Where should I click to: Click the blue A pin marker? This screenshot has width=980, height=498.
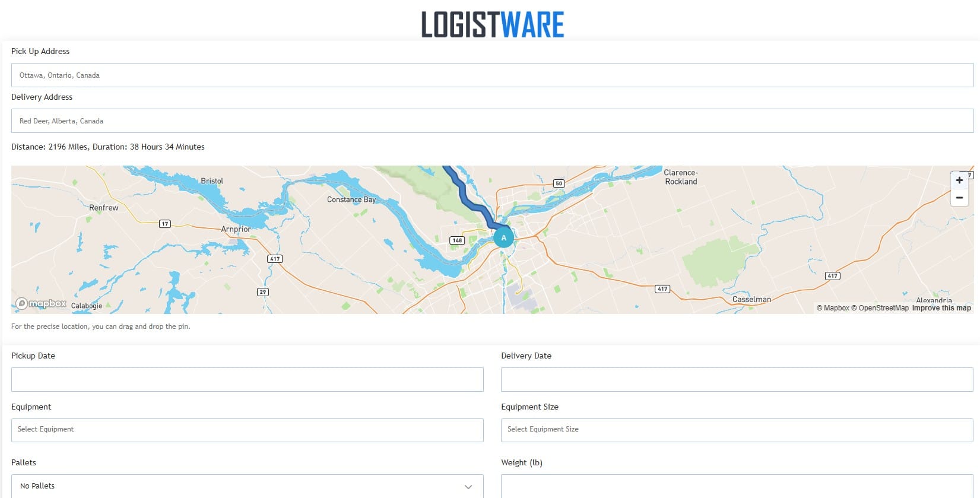click(503, 237)
